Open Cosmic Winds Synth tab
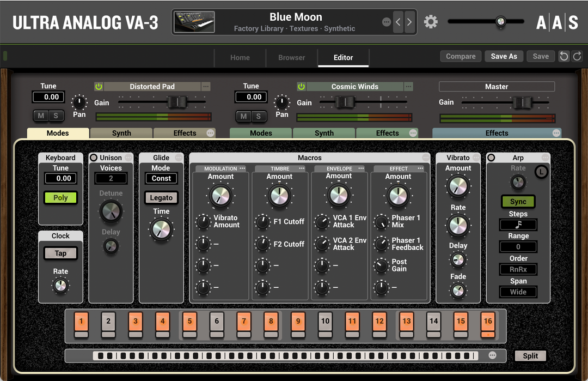588x381 pixels. tap(324, 133)
